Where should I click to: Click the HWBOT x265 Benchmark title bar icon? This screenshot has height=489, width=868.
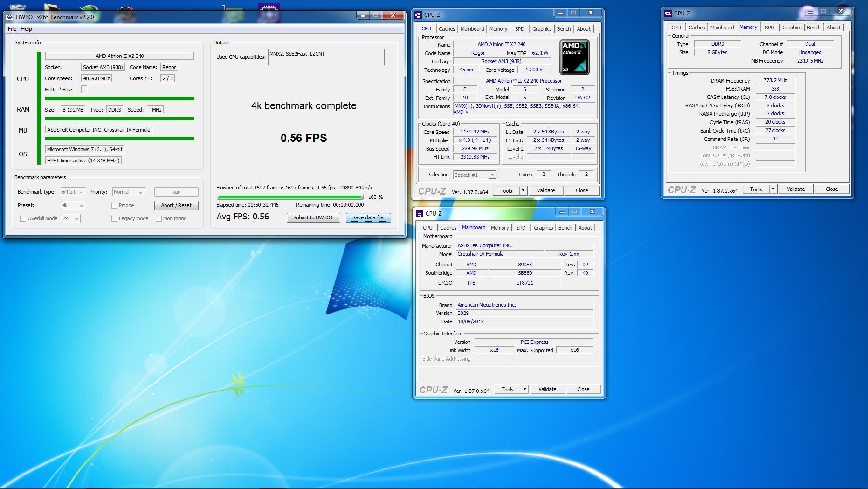pyautogui.click(x=9, y=17)
